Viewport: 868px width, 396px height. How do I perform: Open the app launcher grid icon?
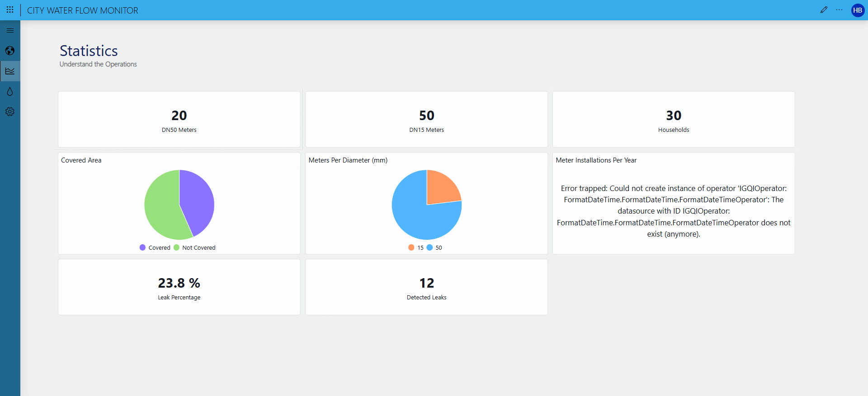pos(10,9)
